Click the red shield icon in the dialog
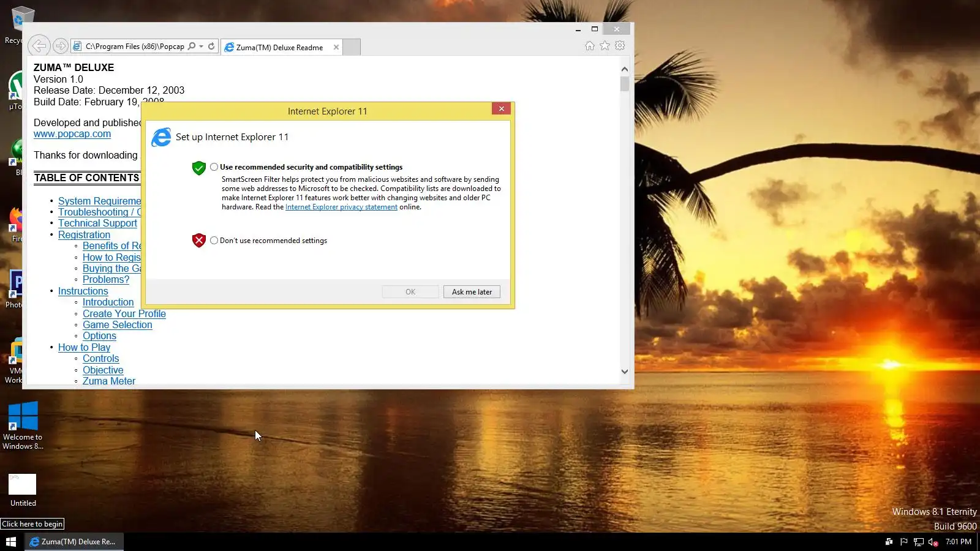 tap(199, 241)
